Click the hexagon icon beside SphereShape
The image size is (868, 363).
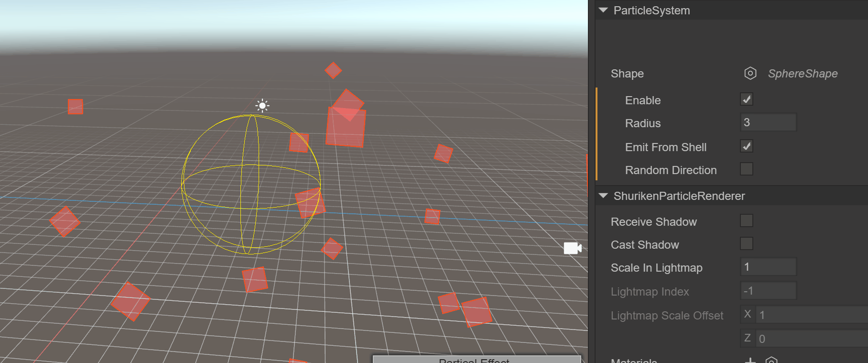750,73
